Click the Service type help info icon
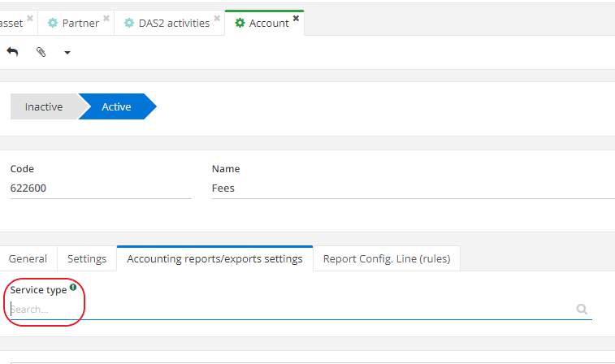This screenshot has height=364, width=615. (x=73, y=287)
